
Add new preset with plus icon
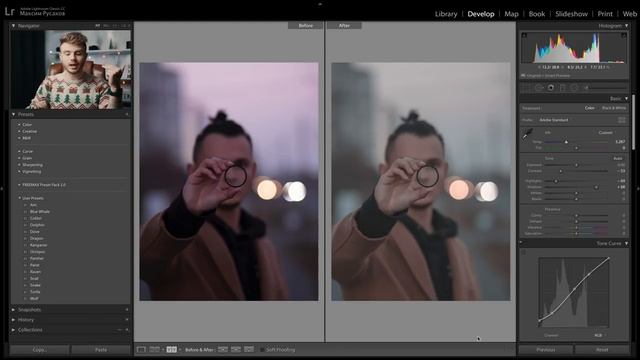(x=127, y=114)
